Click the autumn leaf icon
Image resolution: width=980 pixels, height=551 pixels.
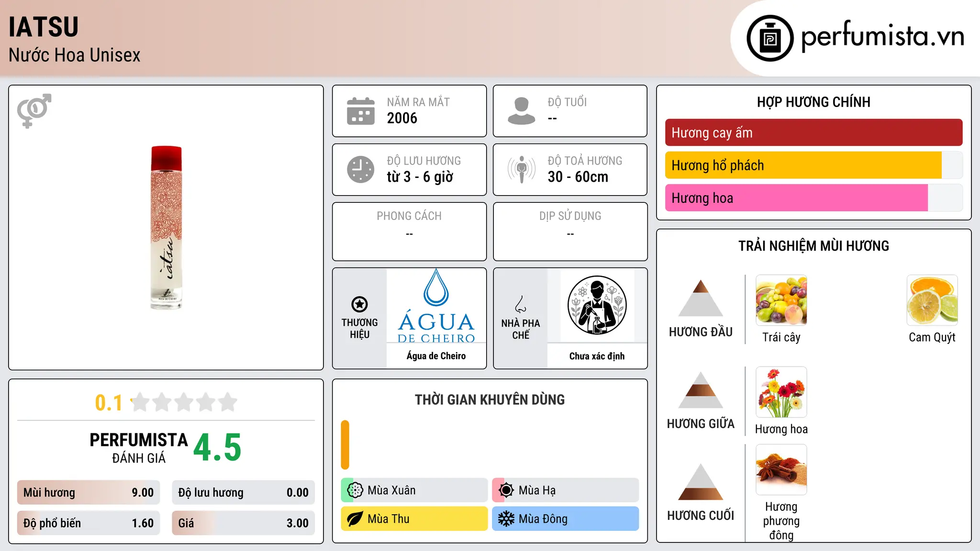(355, 519)
